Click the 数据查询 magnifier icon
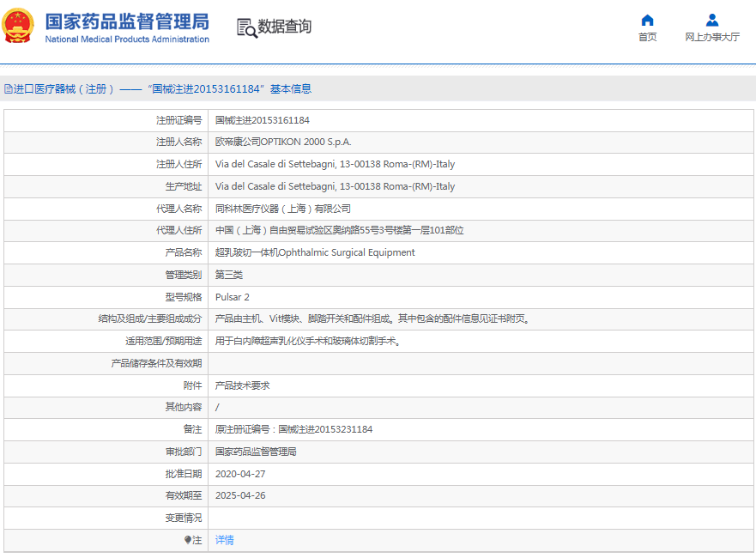756x558 pixels. (x=246, y=27)
